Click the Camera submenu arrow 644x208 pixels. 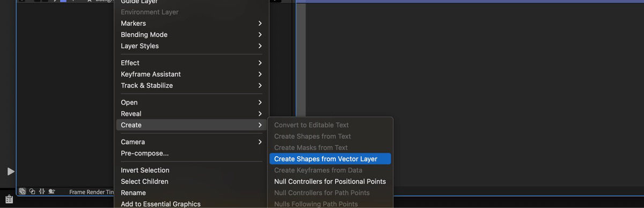coord(260,142)
